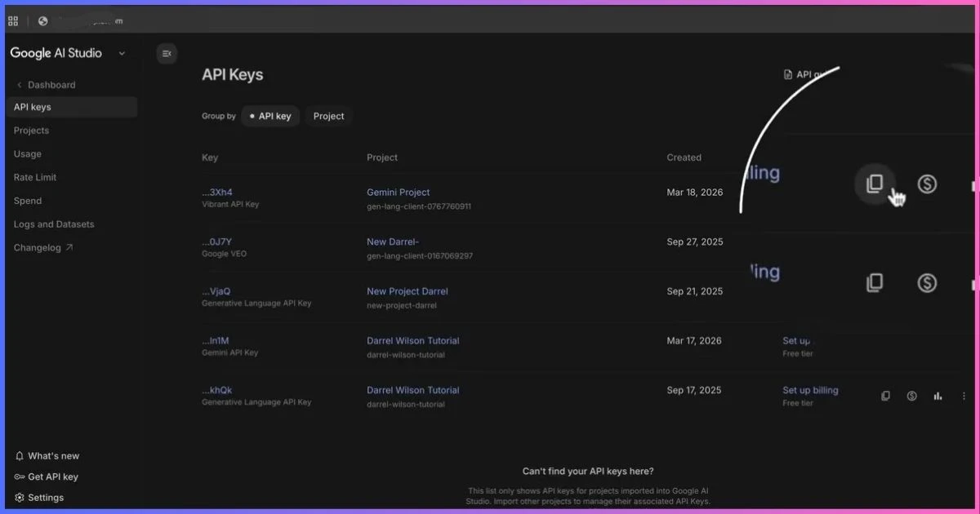The width and height of the screenshot is (980, 514).
Task: Click the external arrow icon next to Changelog
Action: click(x=69, y=247)
